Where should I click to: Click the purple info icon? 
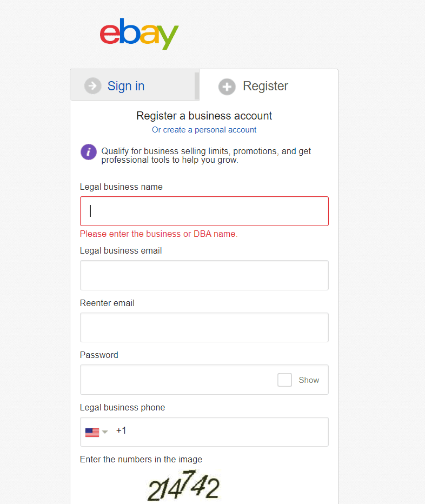pos(89,152)
